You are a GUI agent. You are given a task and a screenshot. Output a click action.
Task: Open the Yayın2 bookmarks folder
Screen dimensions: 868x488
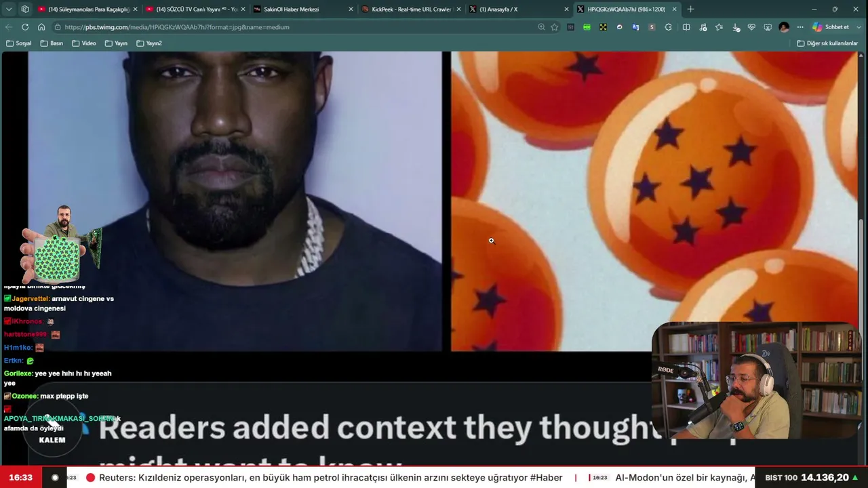coord(149,43)
